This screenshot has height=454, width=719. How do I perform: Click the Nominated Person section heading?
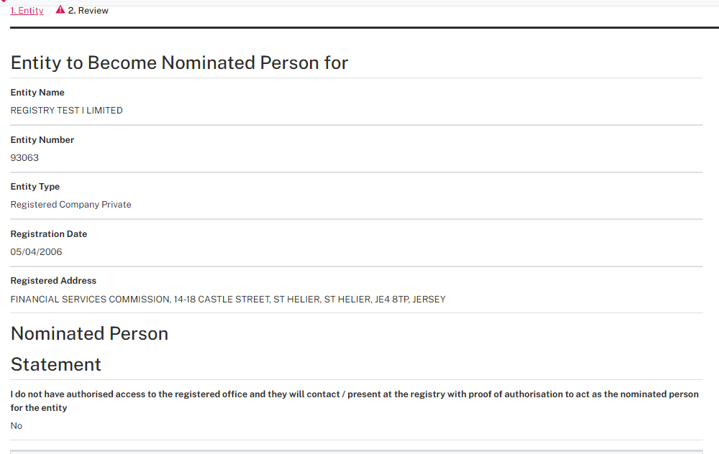[x=89, y=333]
